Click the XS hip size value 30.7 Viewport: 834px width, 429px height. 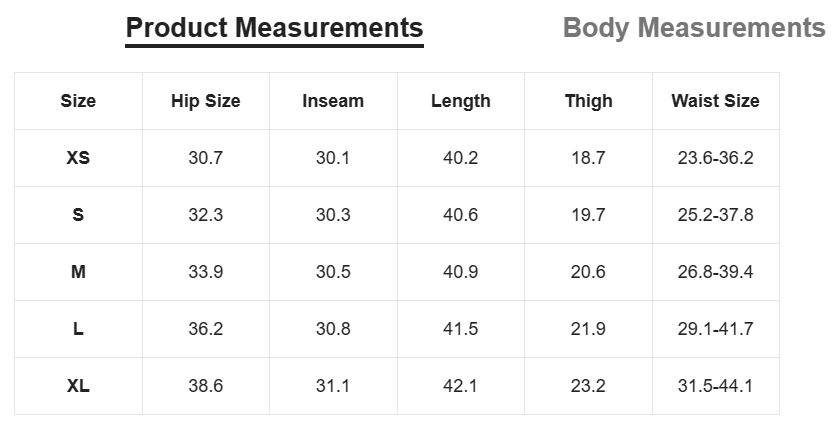click(206, 158)
